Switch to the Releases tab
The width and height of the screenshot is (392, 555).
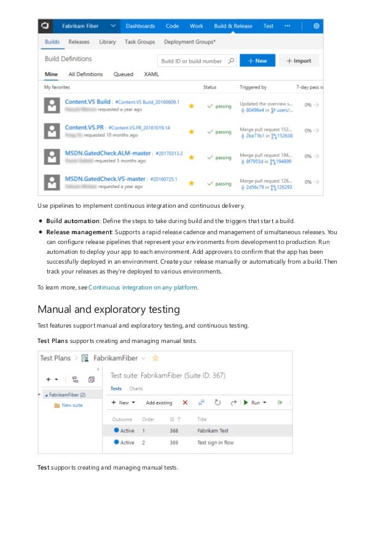(79, 42)
